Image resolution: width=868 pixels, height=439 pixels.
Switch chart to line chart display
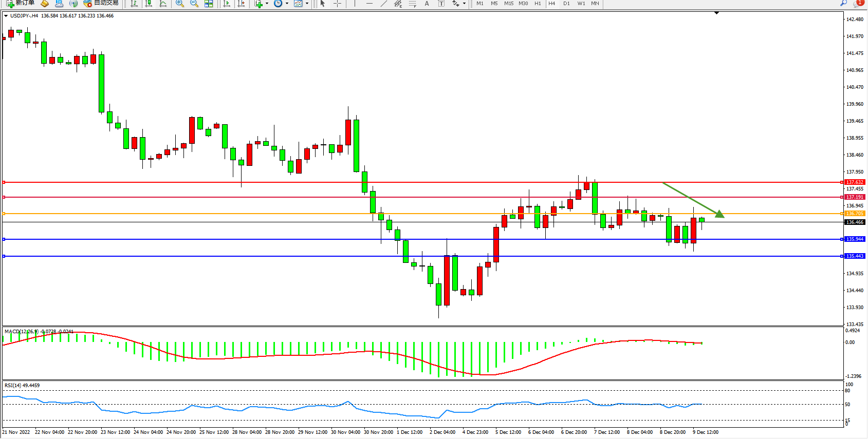point(163,4)
